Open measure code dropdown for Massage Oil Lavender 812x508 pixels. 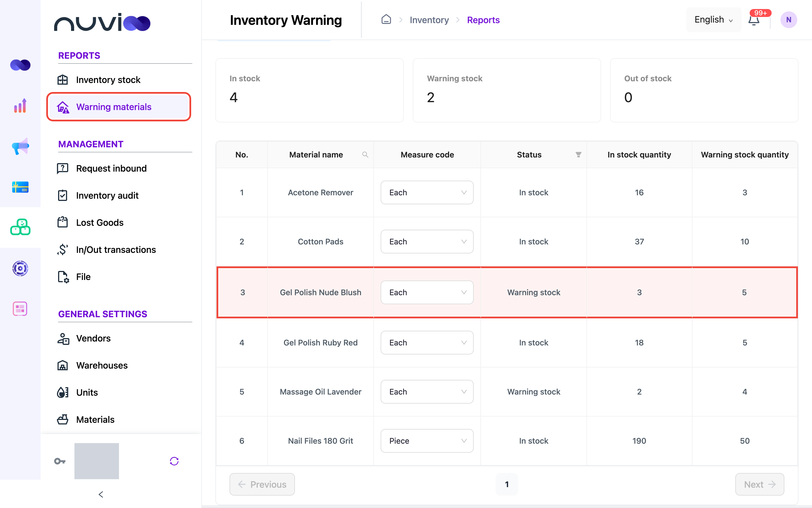click(427, 392)
